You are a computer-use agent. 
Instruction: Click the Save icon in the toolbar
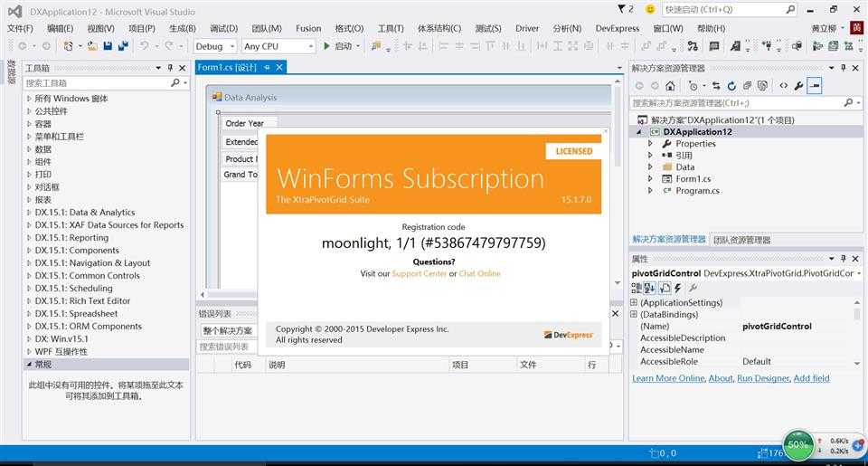click(x=108, y=46)
